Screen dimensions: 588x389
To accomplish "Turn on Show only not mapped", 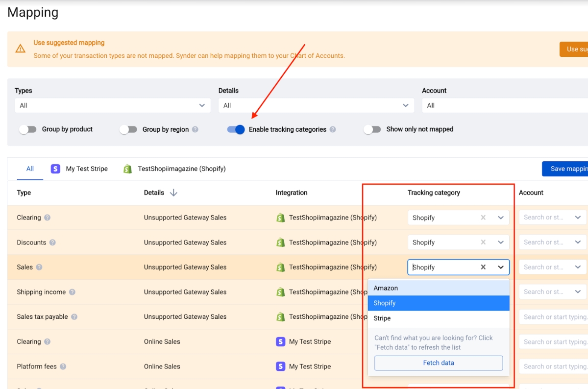I will pyautogui.click(x=372, y=129).
